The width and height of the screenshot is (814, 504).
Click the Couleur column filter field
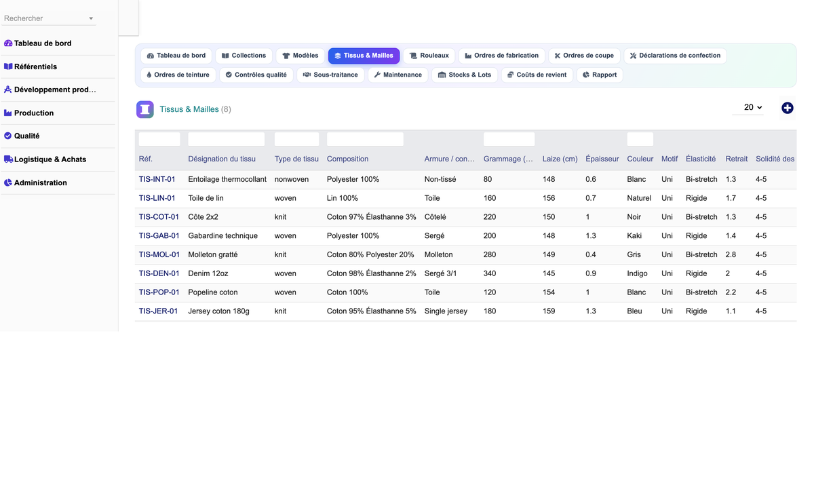click(640, 139)
